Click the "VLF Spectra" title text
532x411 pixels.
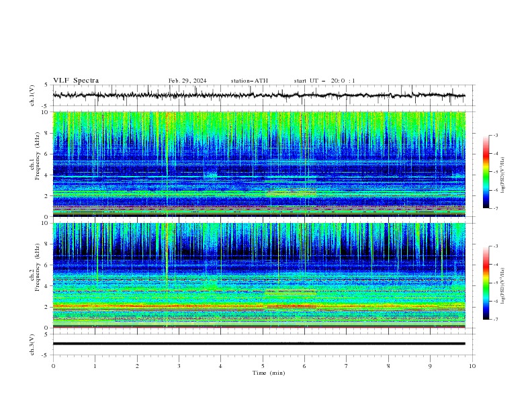[x=76, y=81]
